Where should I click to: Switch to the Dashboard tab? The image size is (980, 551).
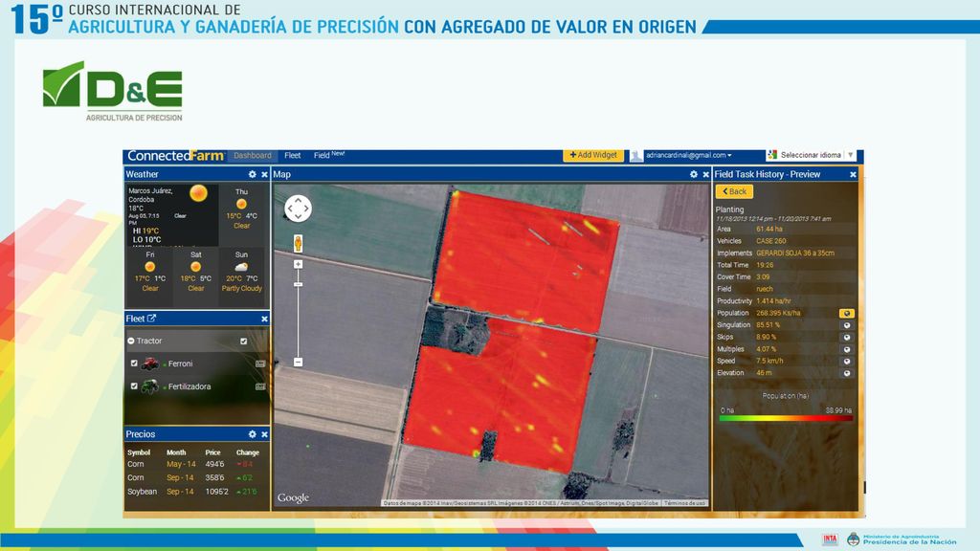click(x=253, y=156)
